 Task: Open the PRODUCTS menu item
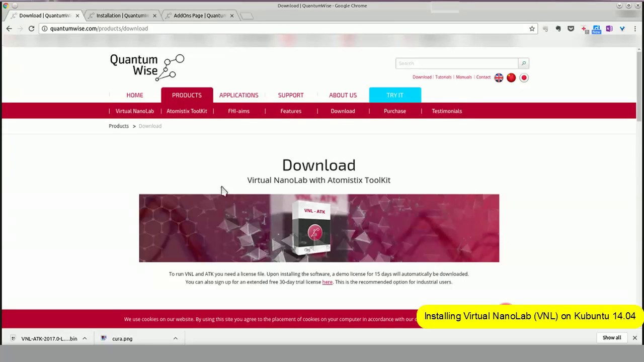(x=187, y=95)
